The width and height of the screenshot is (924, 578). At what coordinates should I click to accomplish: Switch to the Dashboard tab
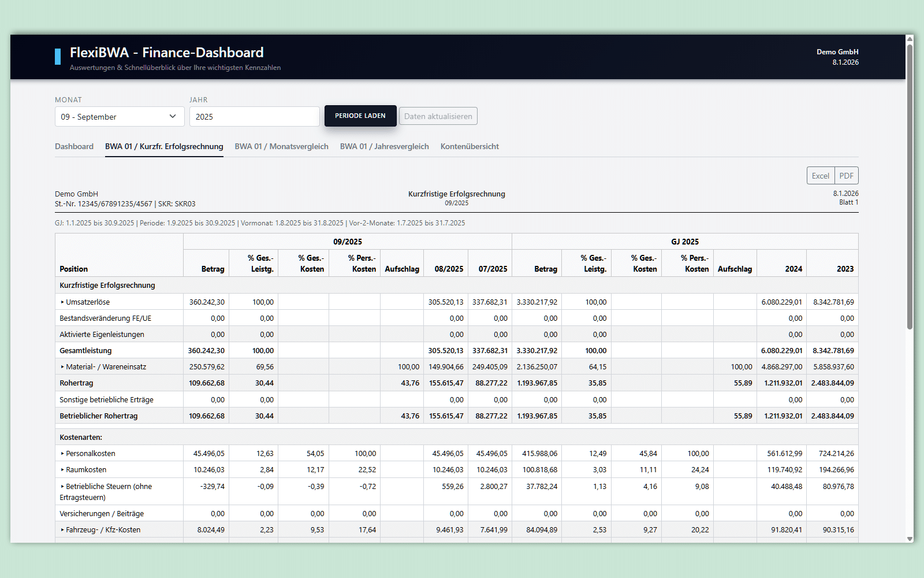coord(74,147)
